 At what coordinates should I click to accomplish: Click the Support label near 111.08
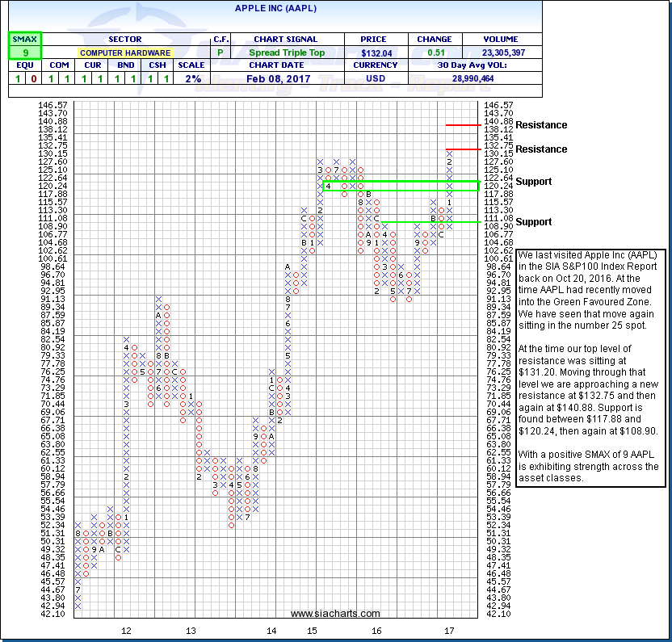coord(534,222)
